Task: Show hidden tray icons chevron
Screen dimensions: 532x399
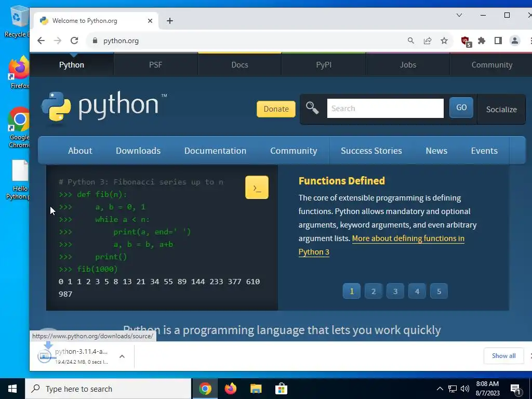Action: (x=440, y=389)
